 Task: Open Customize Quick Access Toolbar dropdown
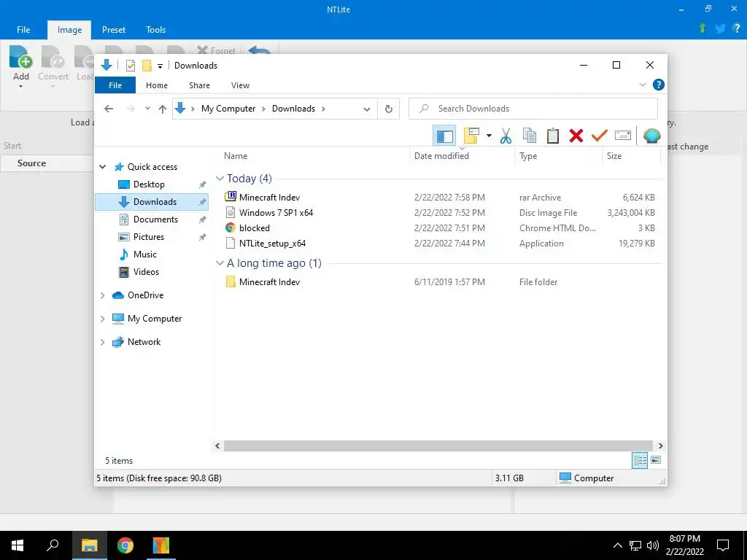click(160, 66)
